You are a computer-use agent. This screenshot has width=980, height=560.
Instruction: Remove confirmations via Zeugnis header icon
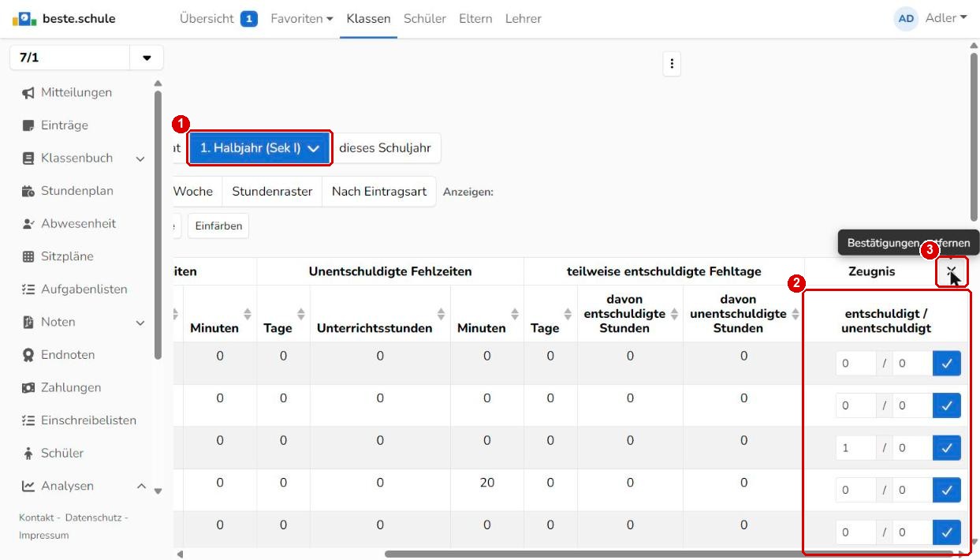[x=952, y=272]
